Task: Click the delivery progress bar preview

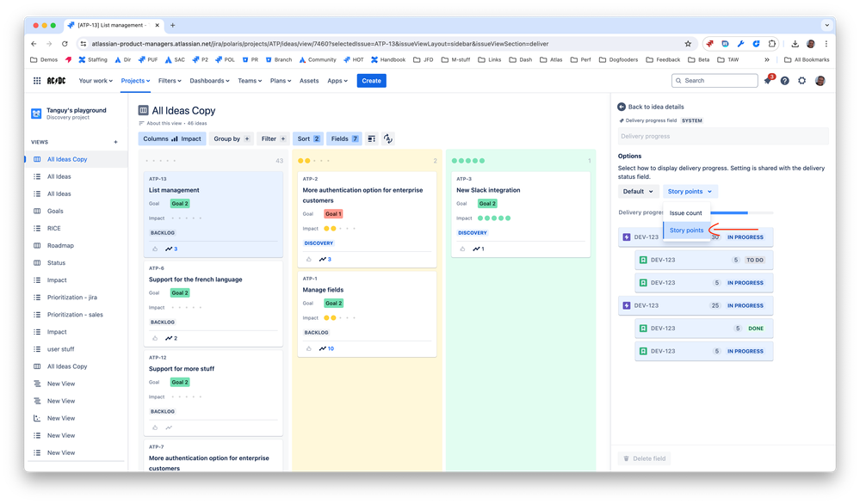Action: [741, 212]
